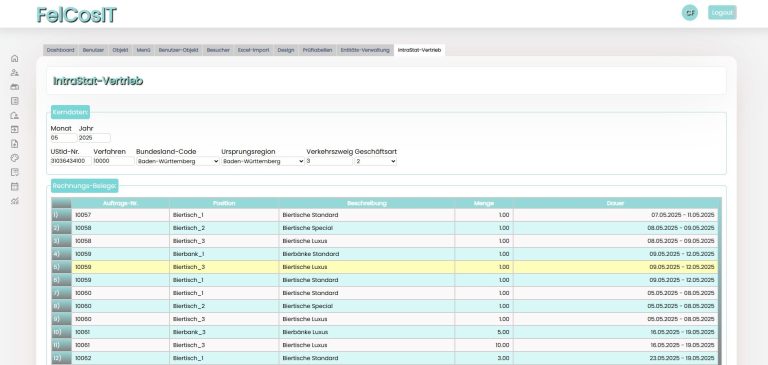This screenshot has height=365, width=768.
Task: Open the menu list sidebar icon
Action: (x=15, y=101)
